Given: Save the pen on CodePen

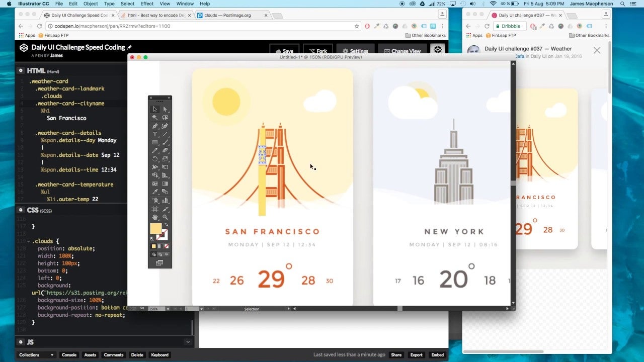Looking at the screenshot, I should point(284,51).
